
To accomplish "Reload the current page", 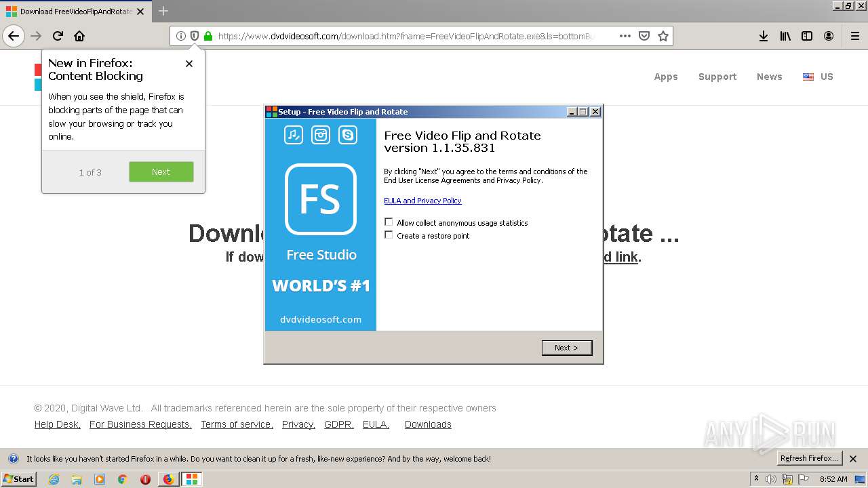I will 58,36.
